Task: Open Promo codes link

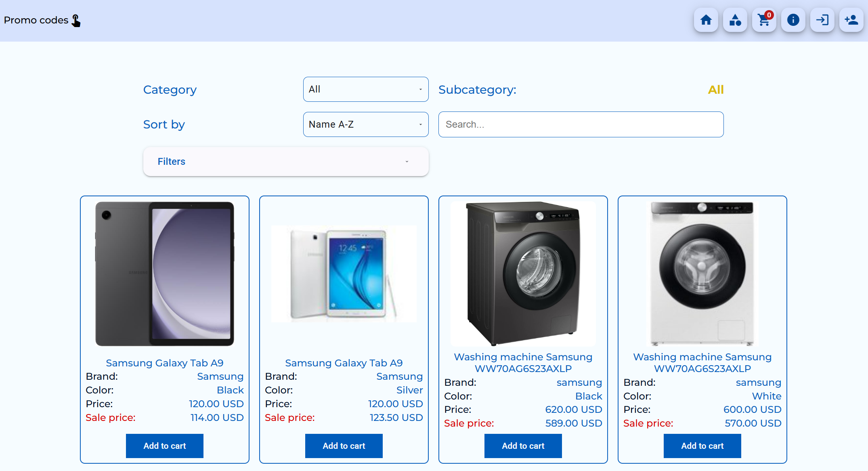Action: 36,20
